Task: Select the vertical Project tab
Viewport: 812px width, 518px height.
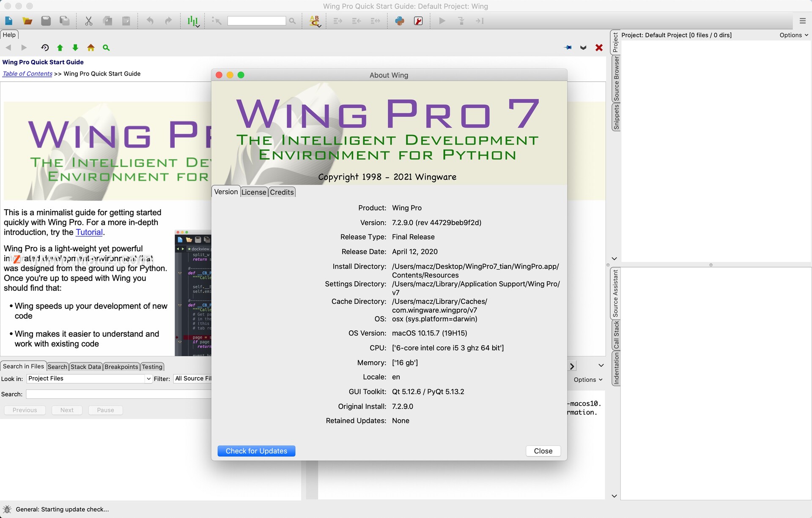Action: [616, 42]
